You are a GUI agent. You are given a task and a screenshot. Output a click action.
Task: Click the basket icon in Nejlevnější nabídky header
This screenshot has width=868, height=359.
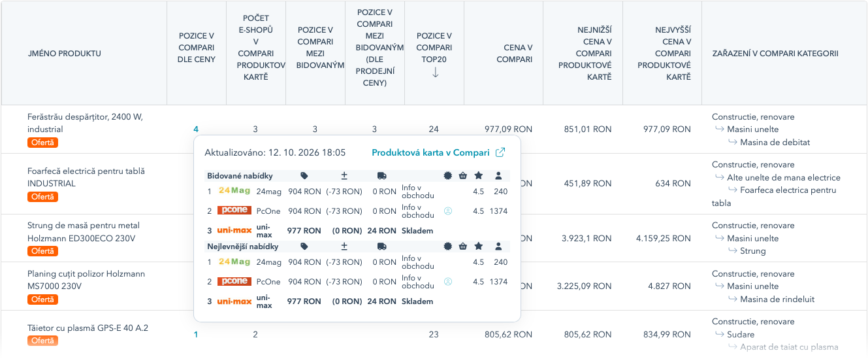coord(463,247)
